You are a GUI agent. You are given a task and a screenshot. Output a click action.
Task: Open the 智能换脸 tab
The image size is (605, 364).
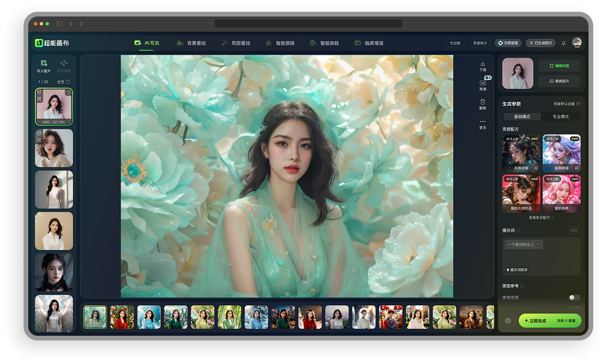[324, 43]
